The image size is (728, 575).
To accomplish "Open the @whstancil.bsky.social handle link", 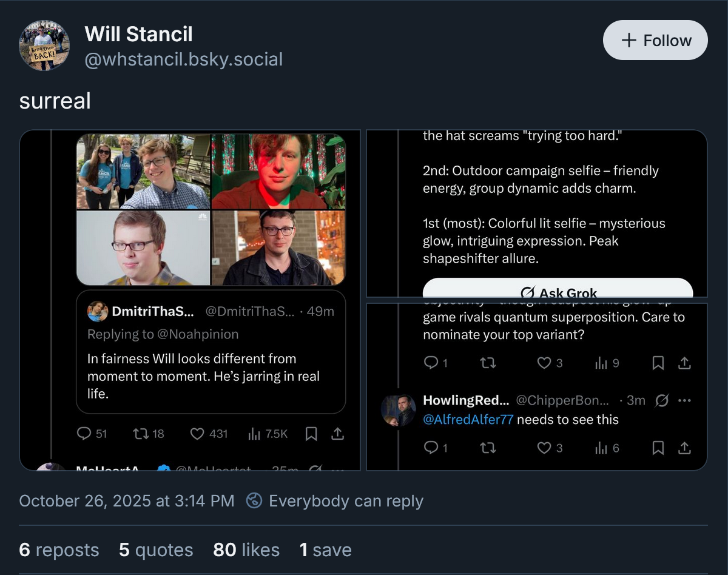I will [x=183, y=59].
